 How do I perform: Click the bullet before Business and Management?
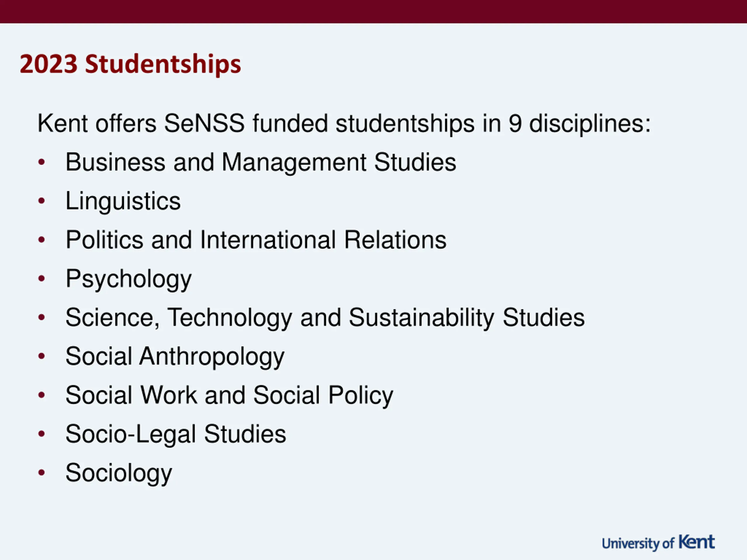tap(41, 162)
